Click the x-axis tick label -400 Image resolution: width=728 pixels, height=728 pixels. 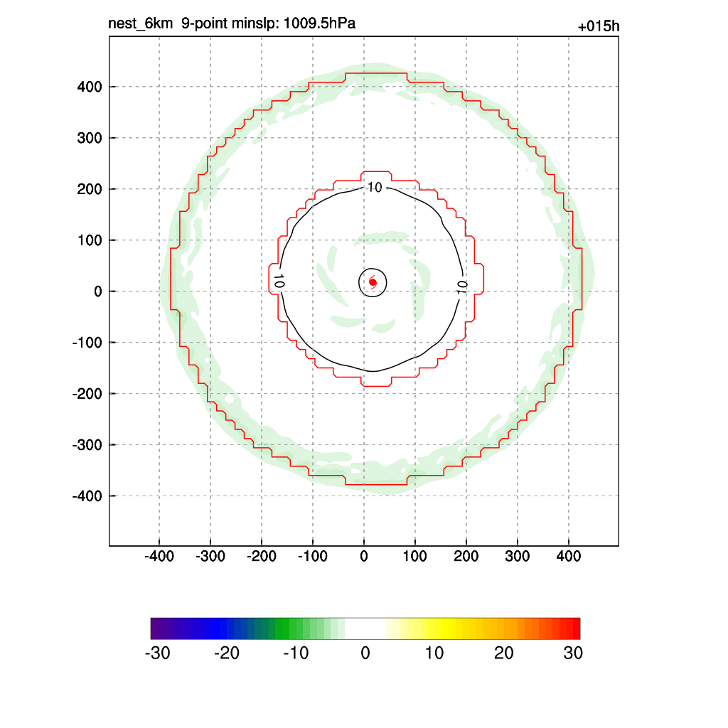(x=159, y=556)
